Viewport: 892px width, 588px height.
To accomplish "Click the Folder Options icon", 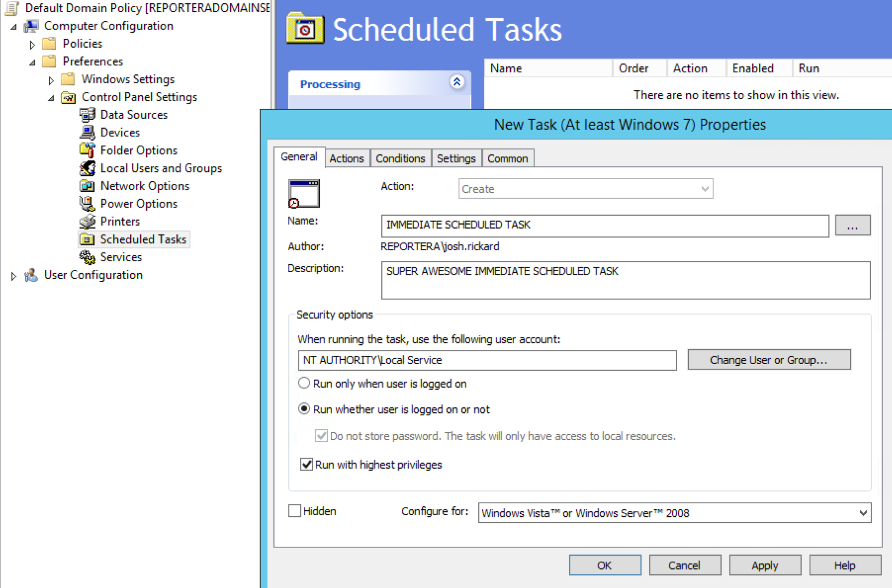I will point(87,151).
